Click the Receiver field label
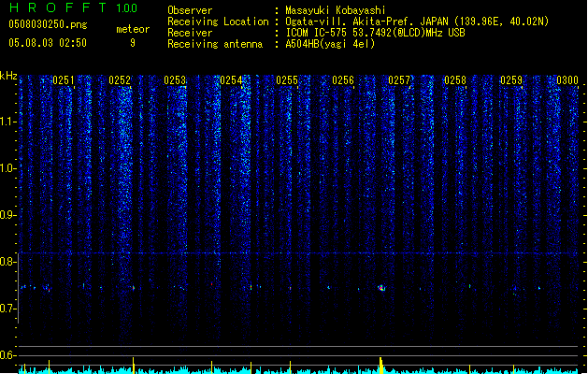 coord(190,33)
